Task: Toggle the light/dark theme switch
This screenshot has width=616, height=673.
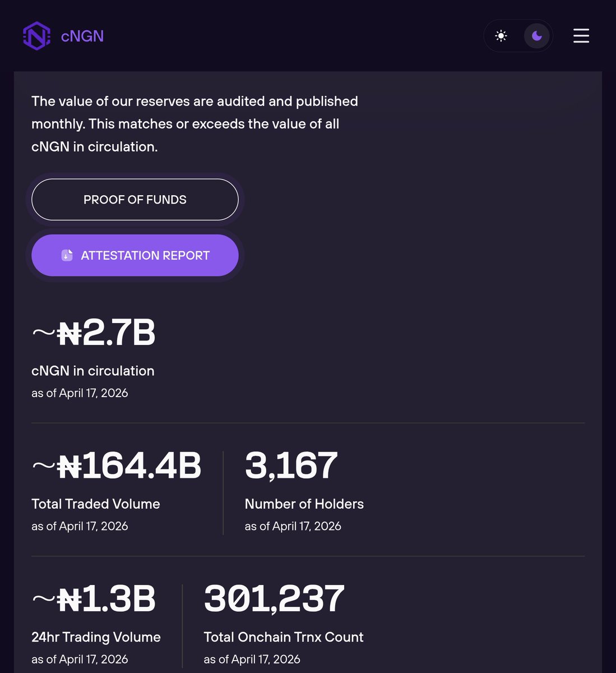Action: click(518, 36)
